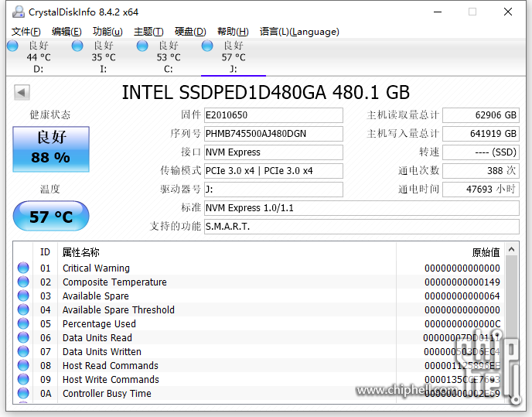Click the rotation rate value ---- (SSD)
Screen dimensions: 532x417
(481, 152)
